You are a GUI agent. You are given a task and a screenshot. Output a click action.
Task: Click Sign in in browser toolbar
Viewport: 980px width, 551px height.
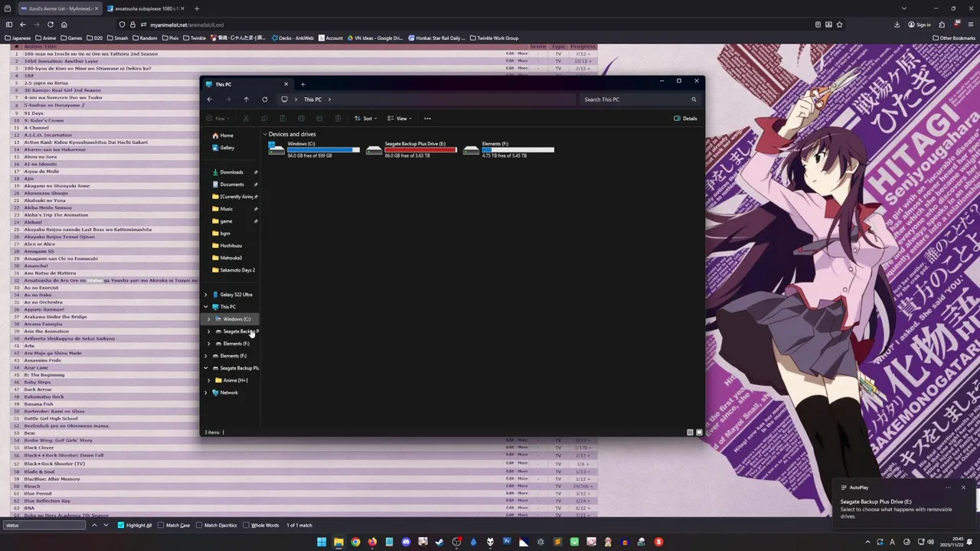[x=920, y=24]
